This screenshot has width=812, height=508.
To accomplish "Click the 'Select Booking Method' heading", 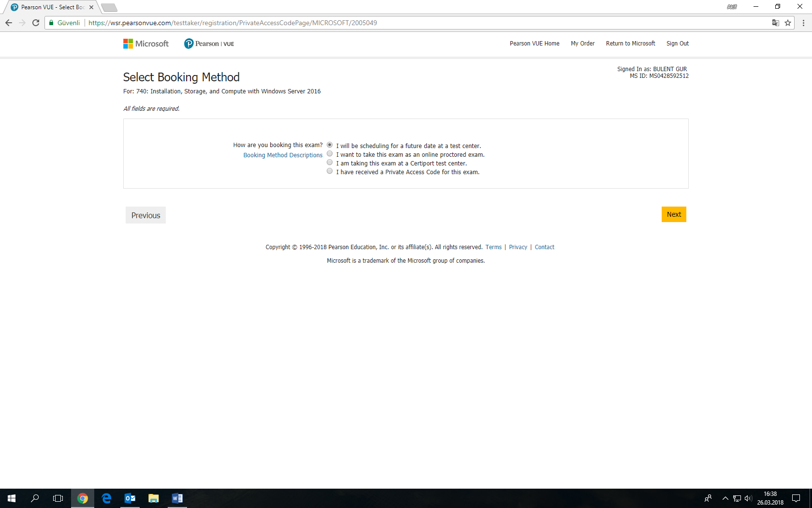I will click(181, 77).
